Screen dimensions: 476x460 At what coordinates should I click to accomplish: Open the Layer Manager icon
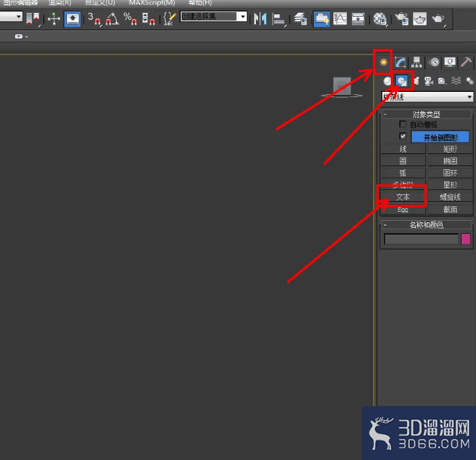tap(300, 19)
